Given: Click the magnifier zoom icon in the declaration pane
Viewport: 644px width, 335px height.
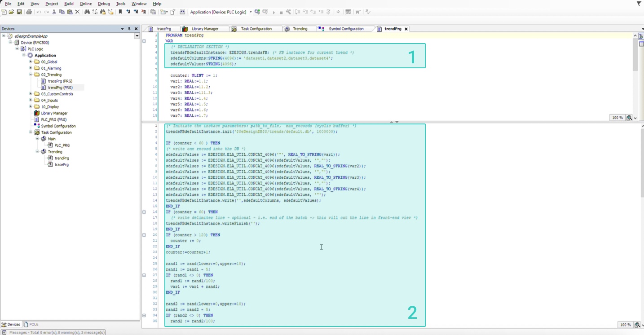Looking at the screenshot, I should [629, 118].
